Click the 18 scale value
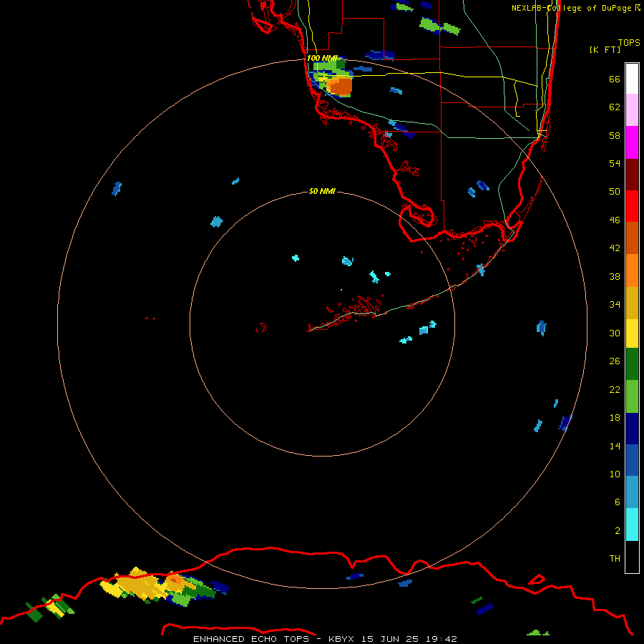Screen dimensions: 644x644 [615, 418]
